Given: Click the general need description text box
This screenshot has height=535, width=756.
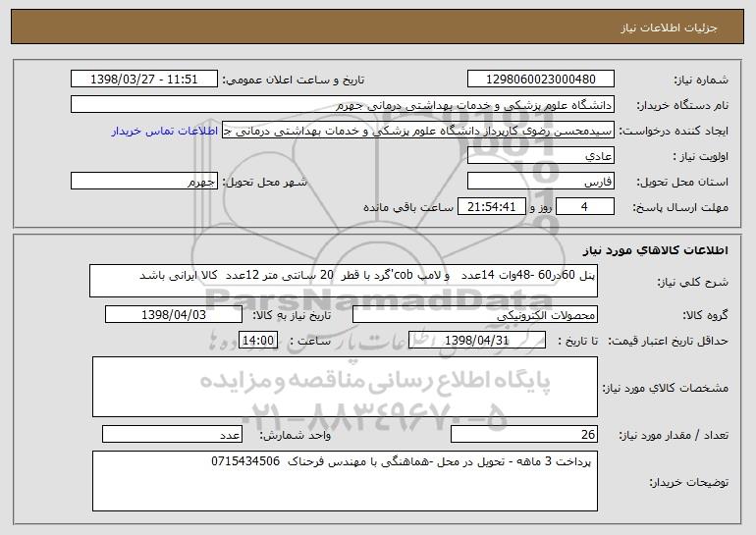Looking at the screenshot, I should pos(344,281).
